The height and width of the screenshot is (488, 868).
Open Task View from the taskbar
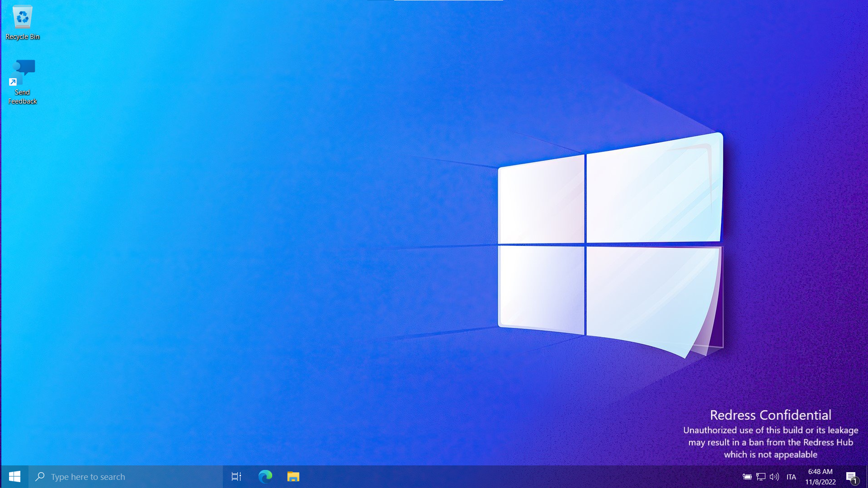[236, 477]
